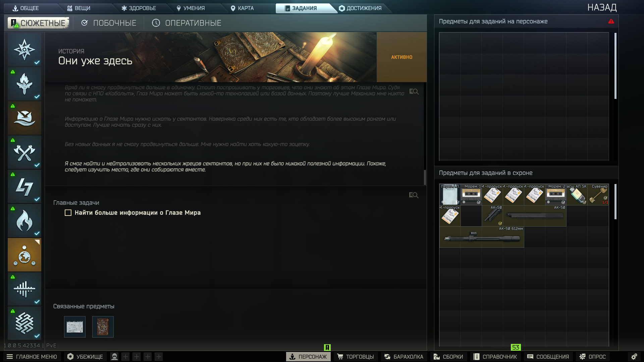The height and width of the screenshot is (362, 644).
Task: Open the sound wave quest icon
Action: [x=24, y=289]
